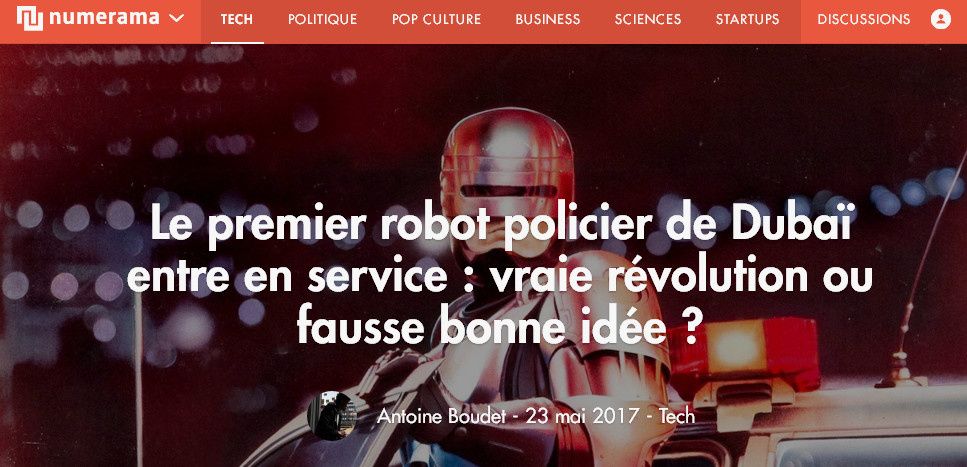This screenshot has height=467, width=967.
Task: Click the Tech category link under headline
Action: (x=677, y=416)
